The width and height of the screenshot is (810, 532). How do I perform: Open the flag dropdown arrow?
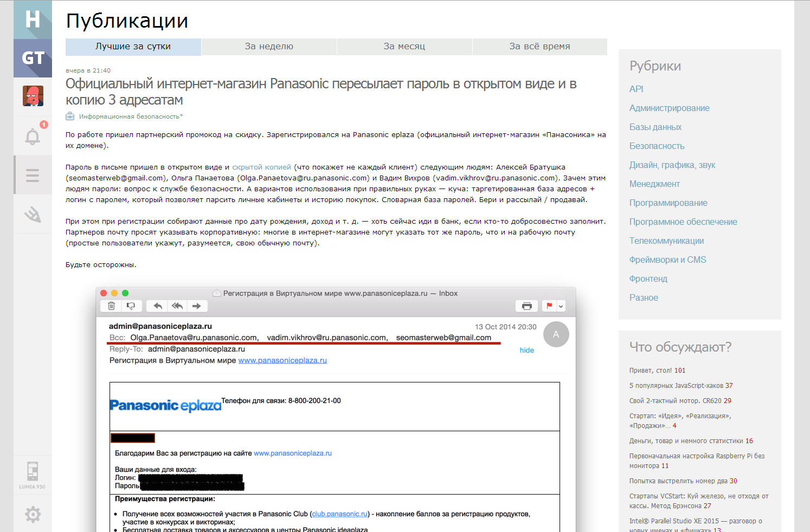pos(561,306)
